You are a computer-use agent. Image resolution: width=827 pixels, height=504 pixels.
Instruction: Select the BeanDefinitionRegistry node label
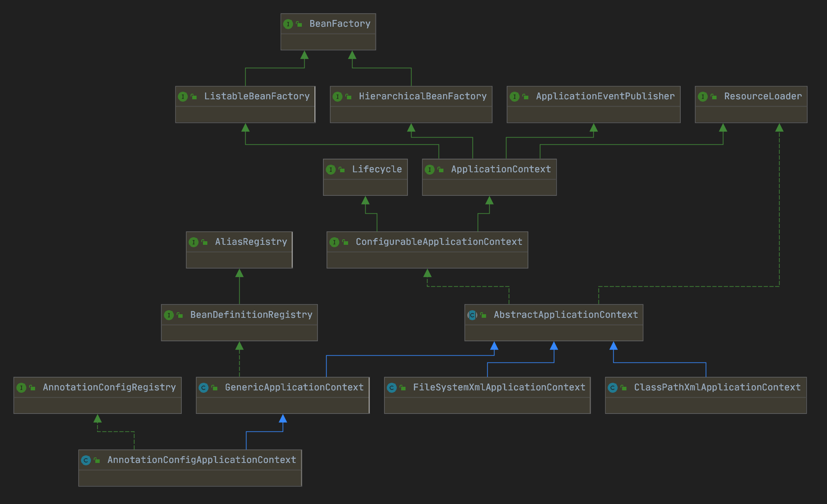click(251, 315)
